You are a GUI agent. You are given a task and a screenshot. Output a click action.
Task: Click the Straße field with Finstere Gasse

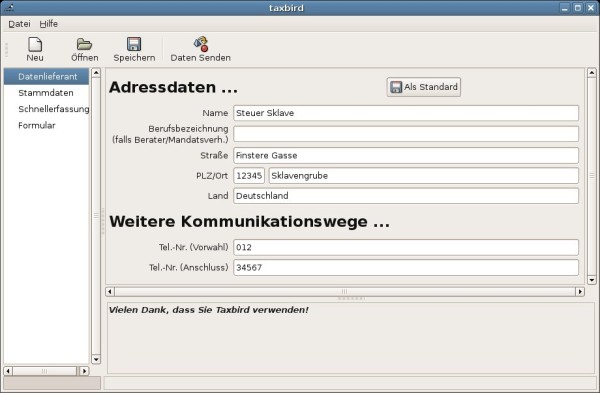pos(406,155)
